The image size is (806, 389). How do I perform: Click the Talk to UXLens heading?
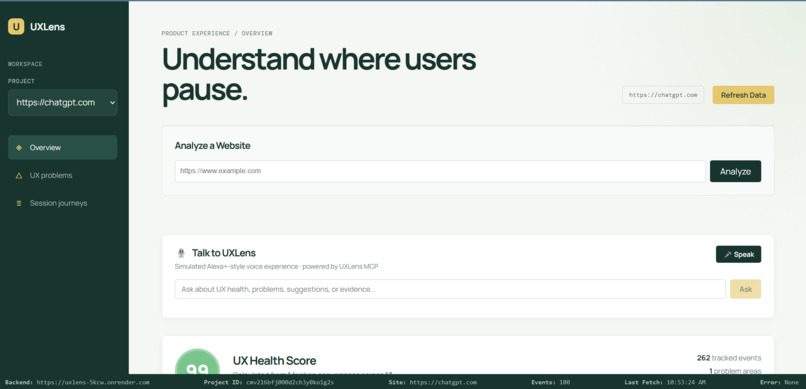[x=224, y=253]
